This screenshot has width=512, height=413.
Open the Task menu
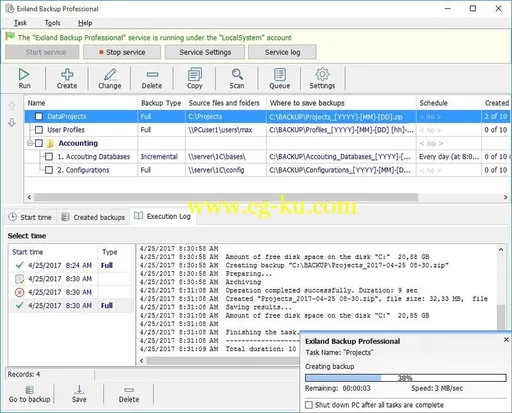pyautogui.click(x=20, y=23)
